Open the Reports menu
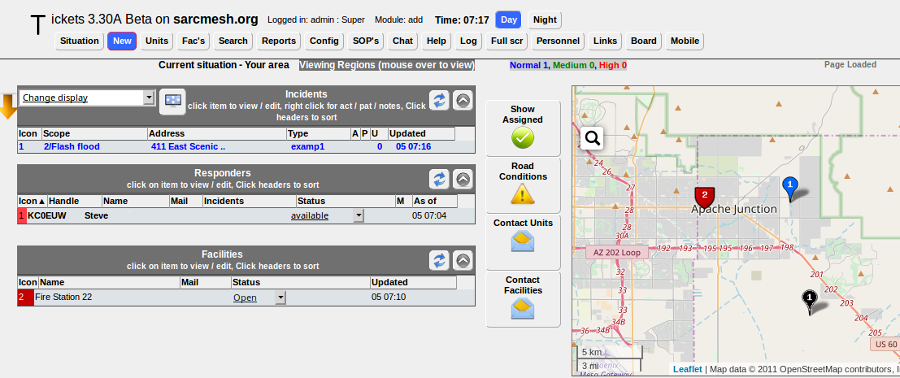Screen dimensions: 900x378 pyautogui.click(x=279, y=41)
